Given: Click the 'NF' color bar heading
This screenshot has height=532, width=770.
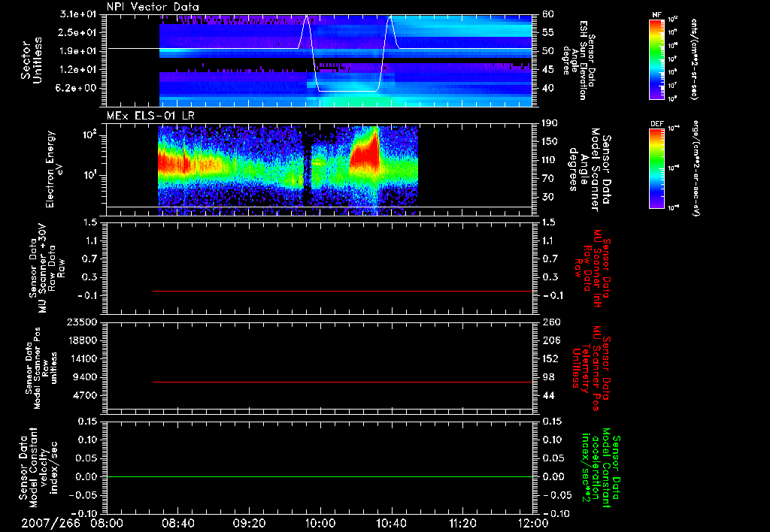Looking at the screenshot, I should click(656, 15).
